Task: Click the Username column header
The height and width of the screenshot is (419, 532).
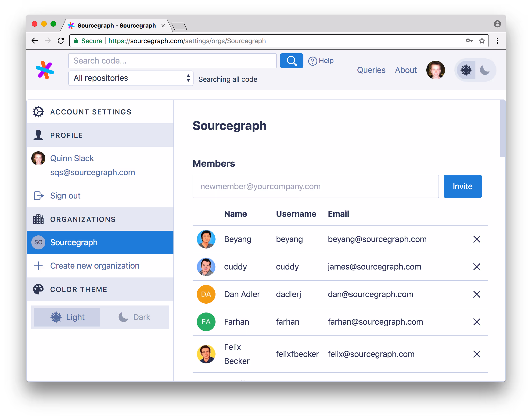Action: (296, 214)
